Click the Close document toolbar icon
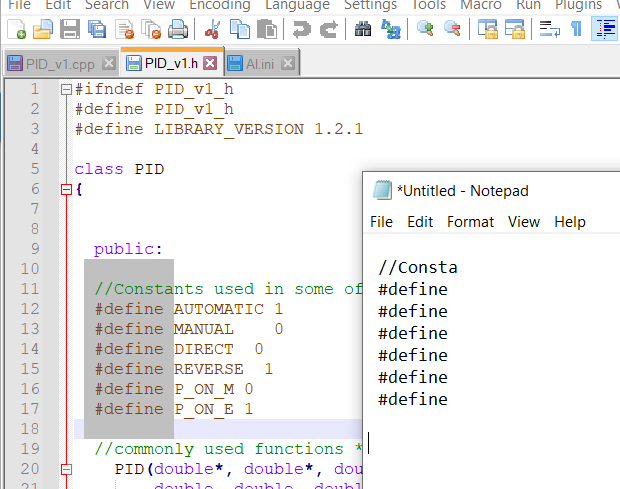 pos(125,30)
